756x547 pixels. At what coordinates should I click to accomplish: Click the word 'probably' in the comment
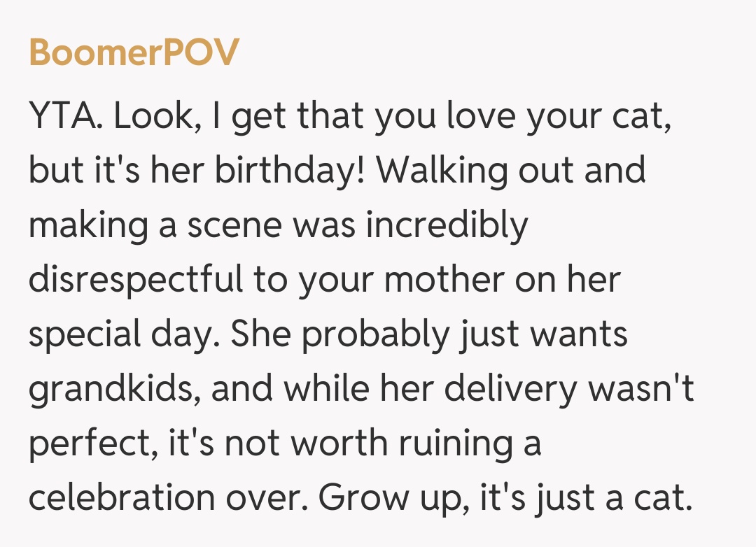point(374,334)
